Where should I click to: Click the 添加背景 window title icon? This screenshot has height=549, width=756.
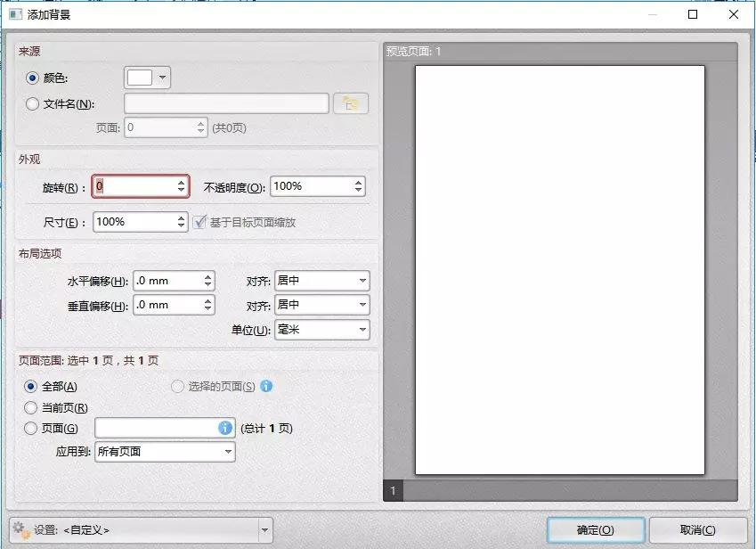tap(15, 14)
